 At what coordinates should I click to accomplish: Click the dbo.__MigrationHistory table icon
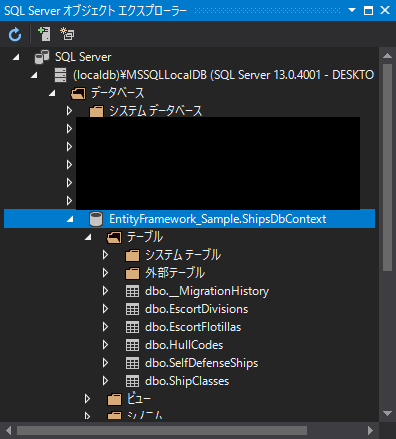[x=132, y=291]
